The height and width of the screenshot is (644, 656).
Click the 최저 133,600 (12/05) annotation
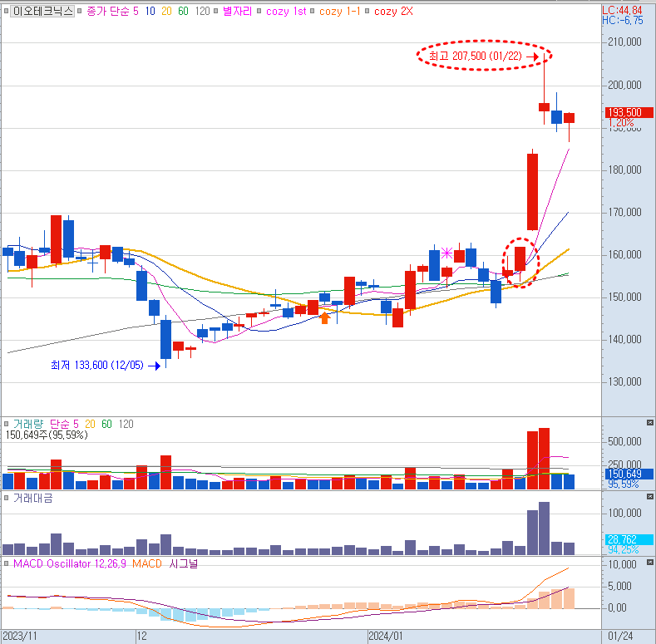(97, 366)
